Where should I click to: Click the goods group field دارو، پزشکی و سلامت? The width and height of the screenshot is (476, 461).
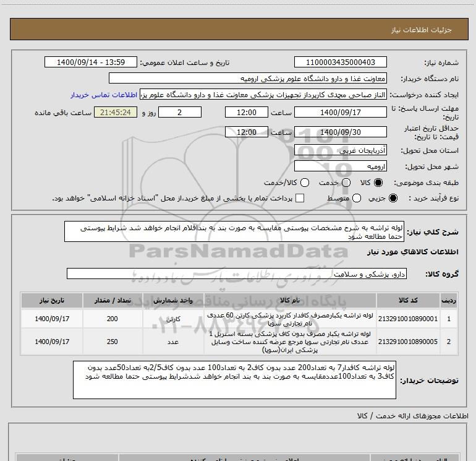[x=237, y=274]
